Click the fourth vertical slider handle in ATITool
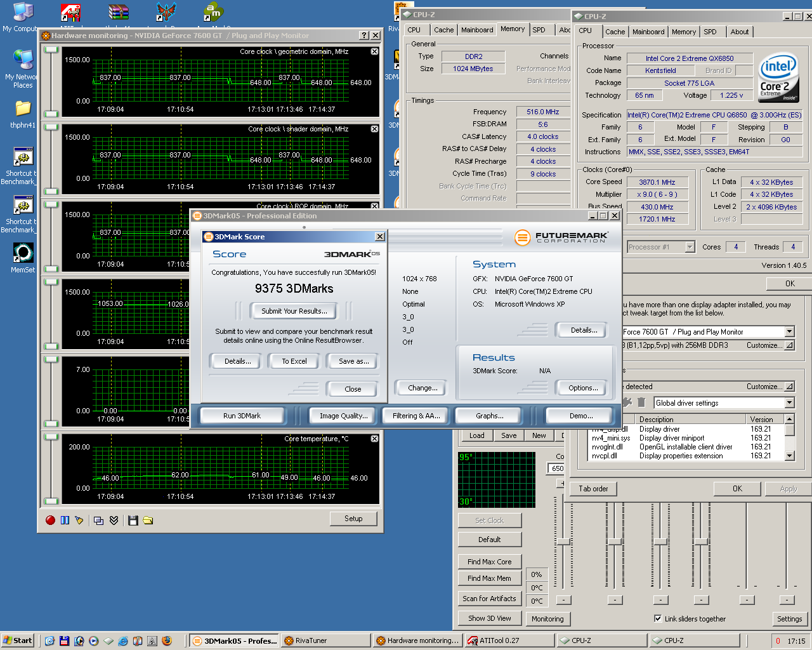The image size is (812, 650). (701, 541)
